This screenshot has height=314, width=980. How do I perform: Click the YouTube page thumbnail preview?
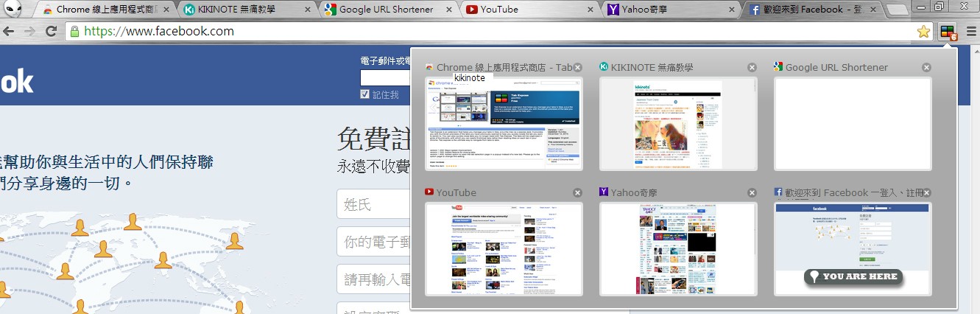pyautogui.click(x=504, y=249)
